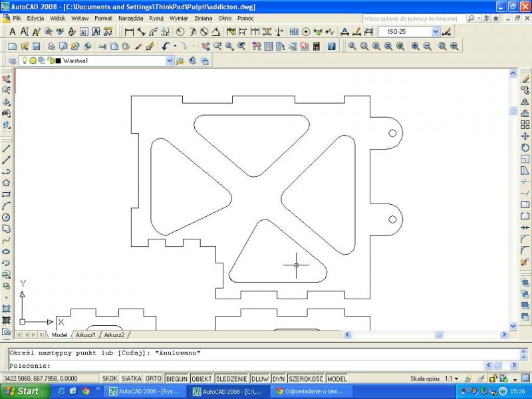This screenshot has height=399, width=532.
Task: Click the Zoom In magnifier icon
Action: pyautogui.click(x=415, y=47)
